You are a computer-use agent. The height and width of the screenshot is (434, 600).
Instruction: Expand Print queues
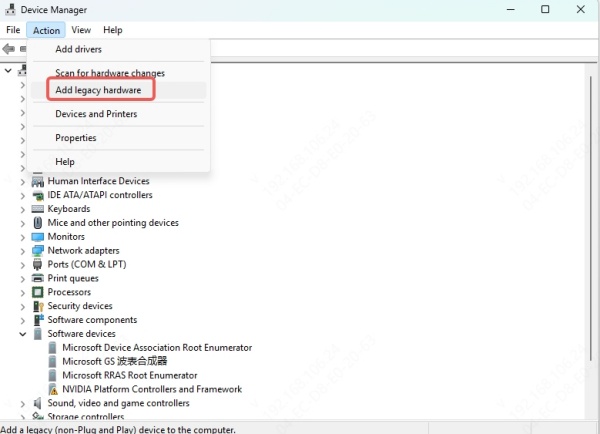pyautogui.click(x=23, y=279)
